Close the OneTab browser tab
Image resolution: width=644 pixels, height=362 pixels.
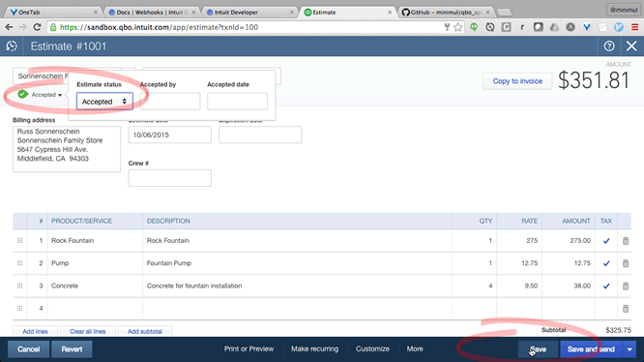96,13
